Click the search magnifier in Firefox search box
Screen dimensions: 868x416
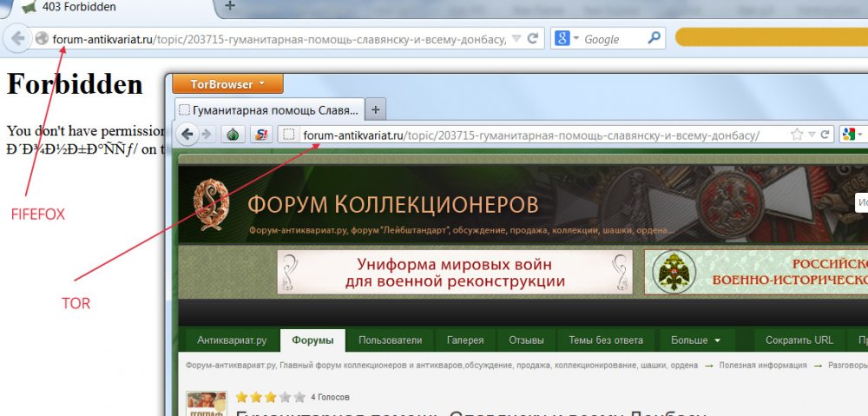[654, 39]
